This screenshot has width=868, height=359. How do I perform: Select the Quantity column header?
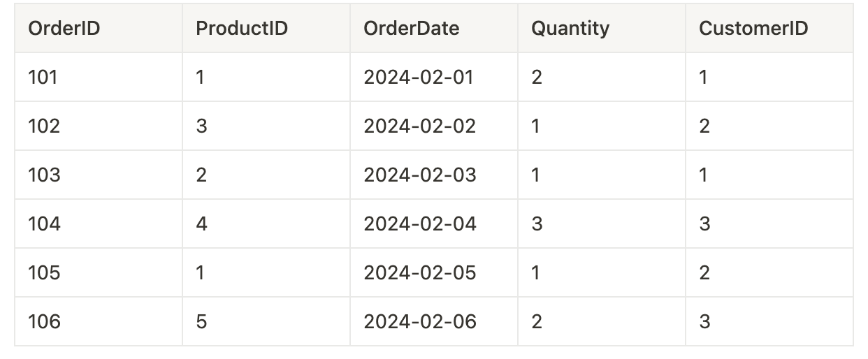click(602, 28)
